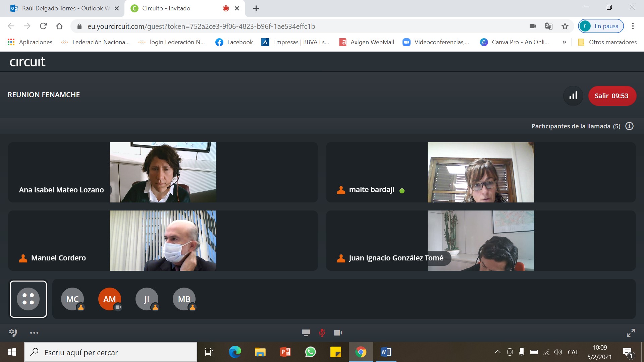Open WhatsApp from the Windows taskbar
644x362 pixels.
point(310,352)
